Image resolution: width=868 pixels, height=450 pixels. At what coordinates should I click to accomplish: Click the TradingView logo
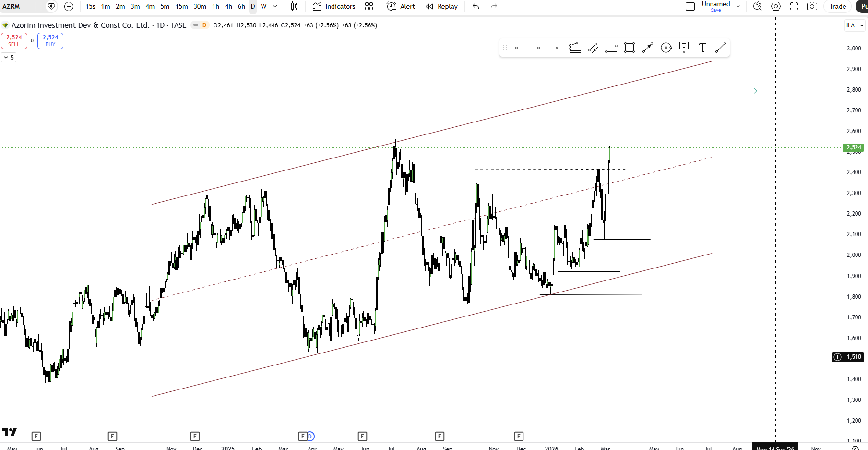click(x=10, y=432)
